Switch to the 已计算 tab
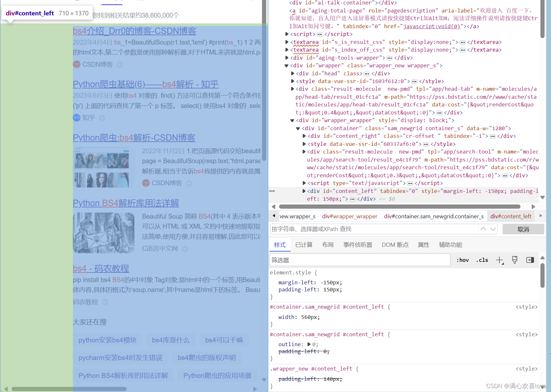 pyautogui.click(x=304, y=245)
